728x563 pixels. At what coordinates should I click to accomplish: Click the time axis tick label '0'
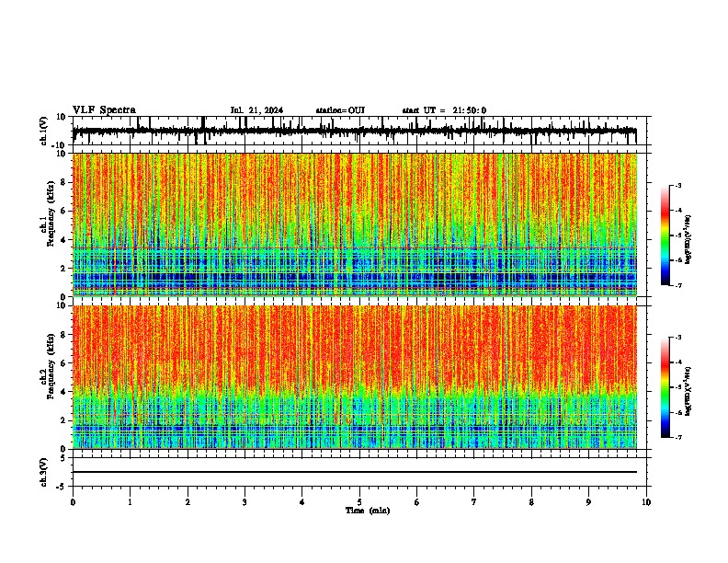pyautogui.click(x=73, y=502)
